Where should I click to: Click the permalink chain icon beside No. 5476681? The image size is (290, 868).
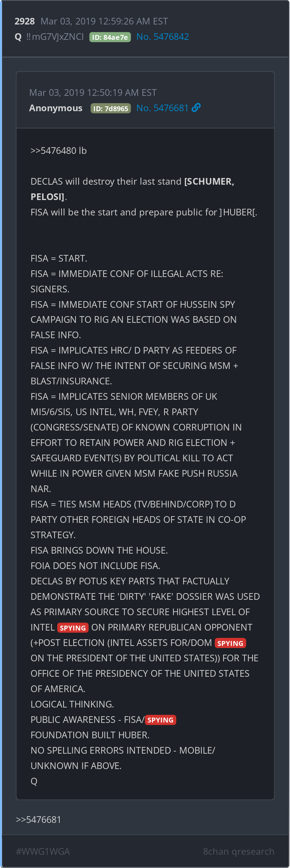pyautogui.click(x=196, y=108)
